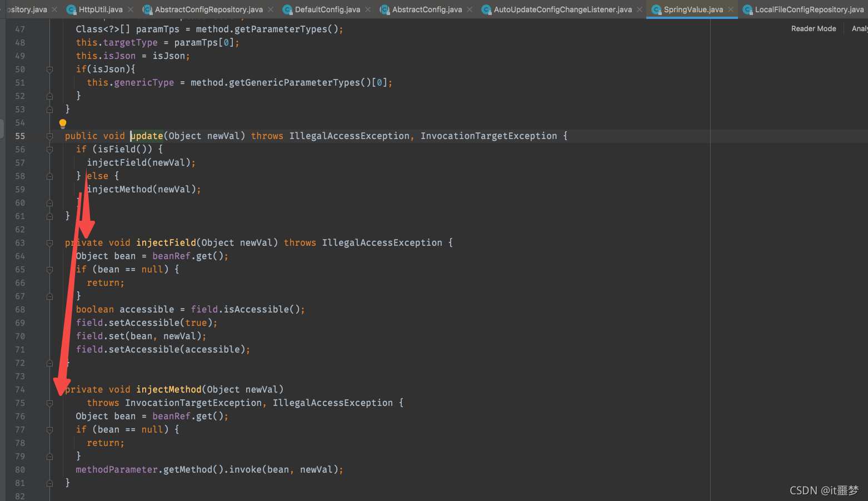Close the DefaultConfig.java tab
868x501 pixels.
pyautogui.click(x=368, y=9)
